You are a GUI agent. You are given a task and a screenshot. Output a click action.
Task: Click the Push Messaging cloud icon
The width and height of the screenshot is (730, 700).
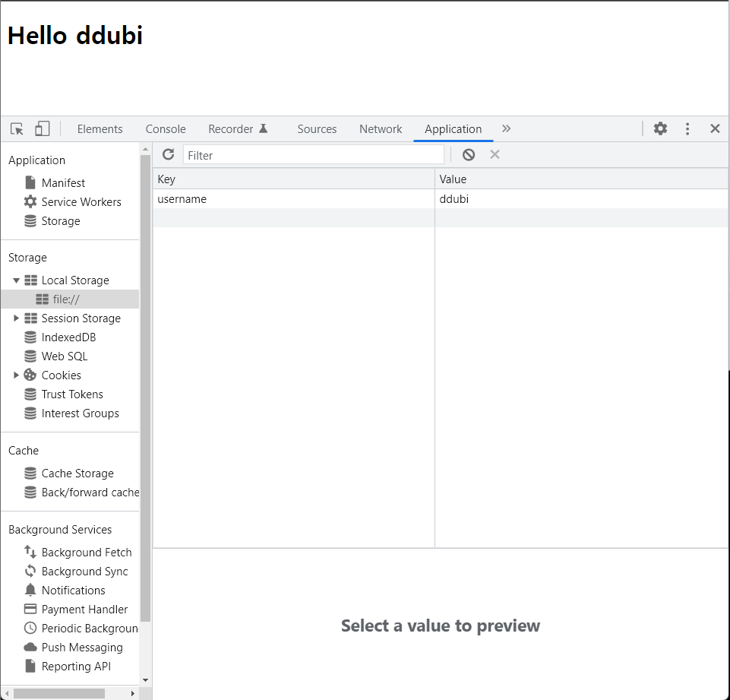coord(30,648)
